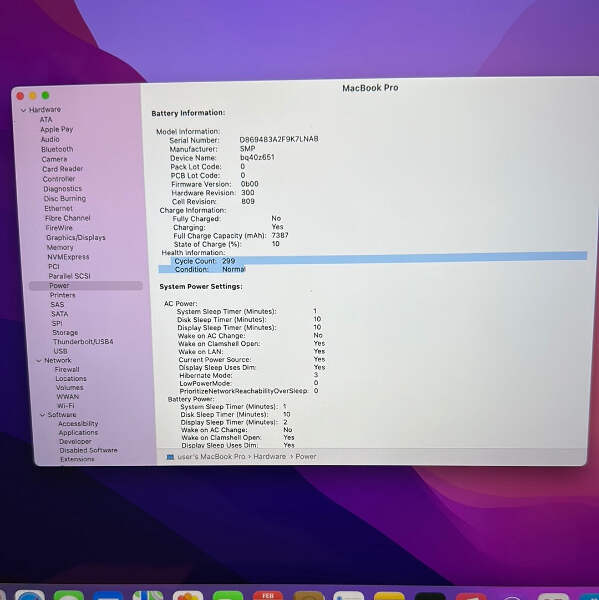Select Fibre Channel in the sidebar
The image size is (599, 600).
click(68, 218)
